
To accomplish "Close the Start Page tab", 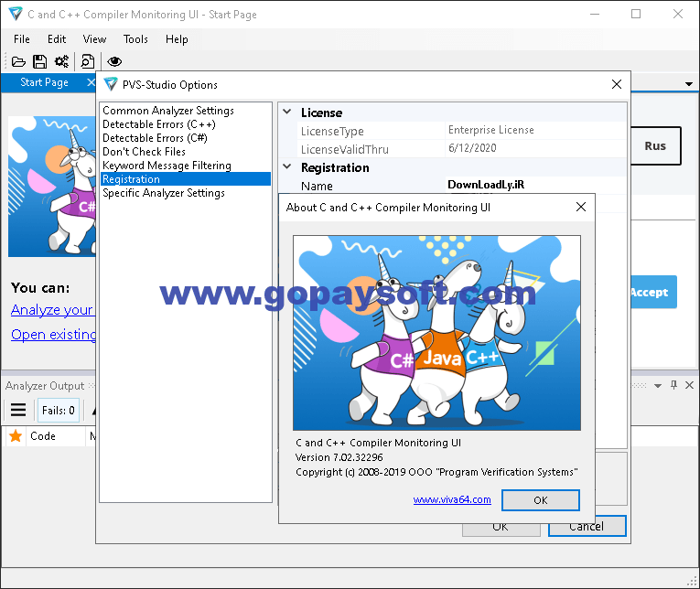I will (91, 82).
